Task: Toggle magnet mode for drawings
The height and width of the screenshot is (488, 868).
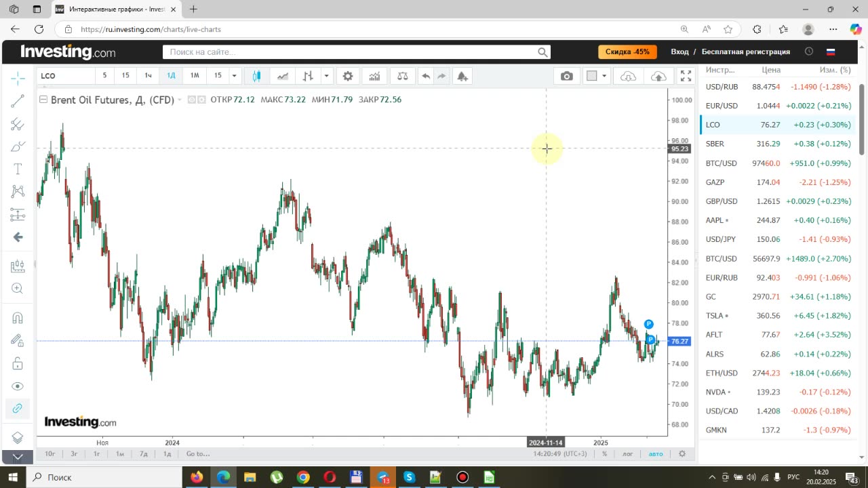Action: [x=18, y=318]
